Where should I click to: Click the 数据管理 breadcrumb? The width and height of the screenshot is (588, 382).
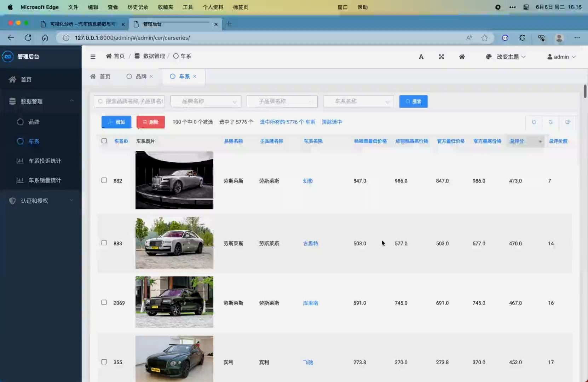150,56
